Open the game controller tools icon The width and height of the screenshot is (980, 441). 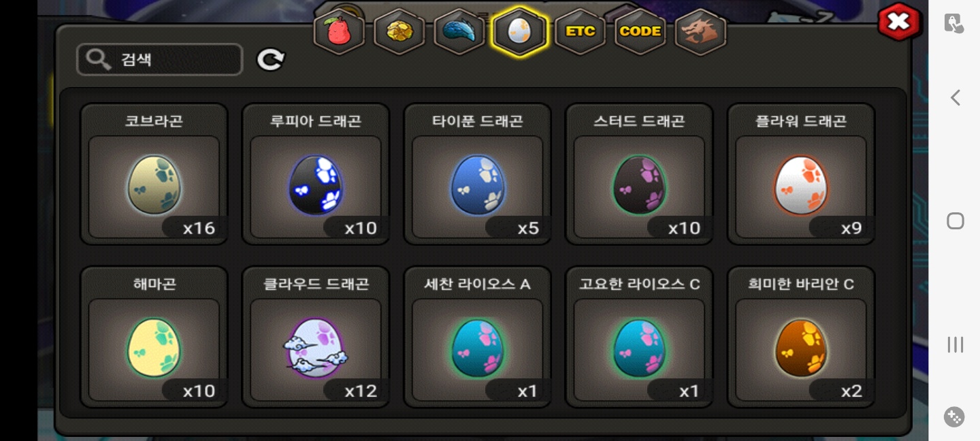[954, 416]
